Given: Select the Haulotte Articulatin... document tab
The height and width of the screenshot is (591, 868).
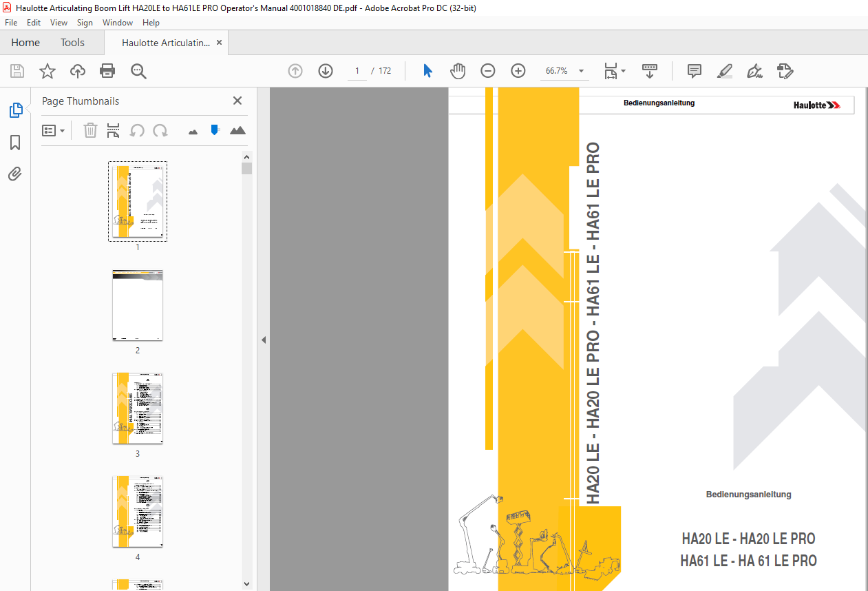Looking at the screenshot, I should [x=166, y=43].
